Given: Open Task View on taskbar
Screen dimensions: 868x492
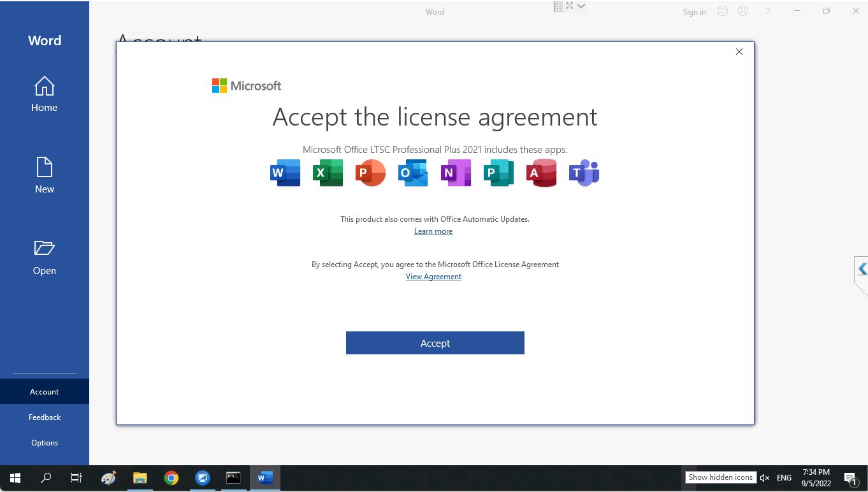Looking at the screenshot, I should (76, 477).
